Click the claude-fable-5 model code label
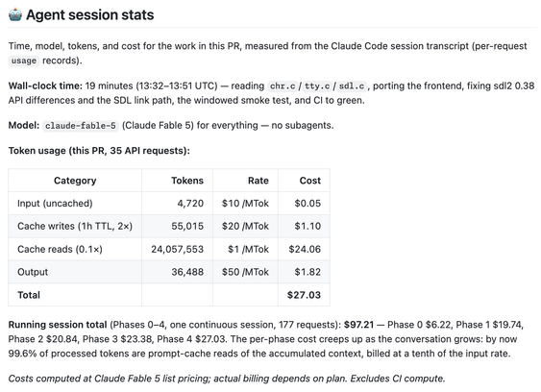 pos(81,126)
